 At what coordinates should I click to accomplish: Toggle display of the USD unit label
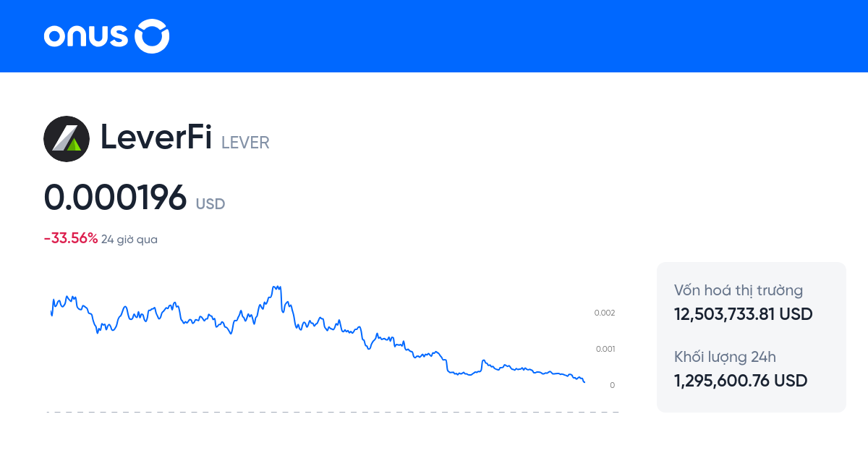(x=211, y=205)
